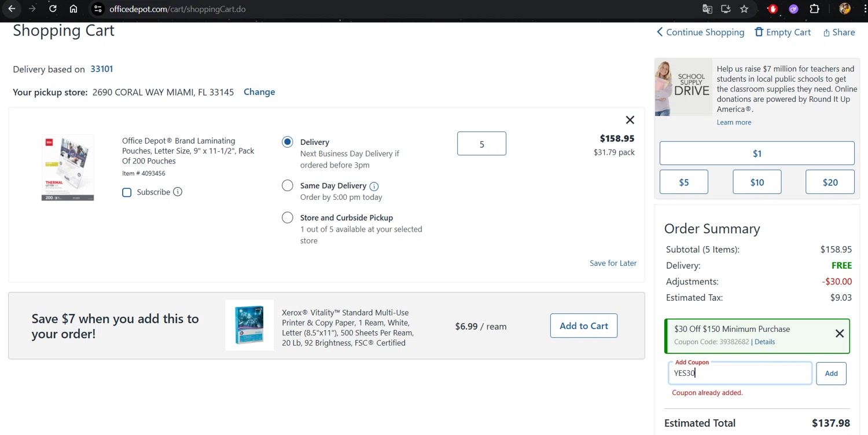Change the pickup store
868x435 pixels.
click(259, 92)
